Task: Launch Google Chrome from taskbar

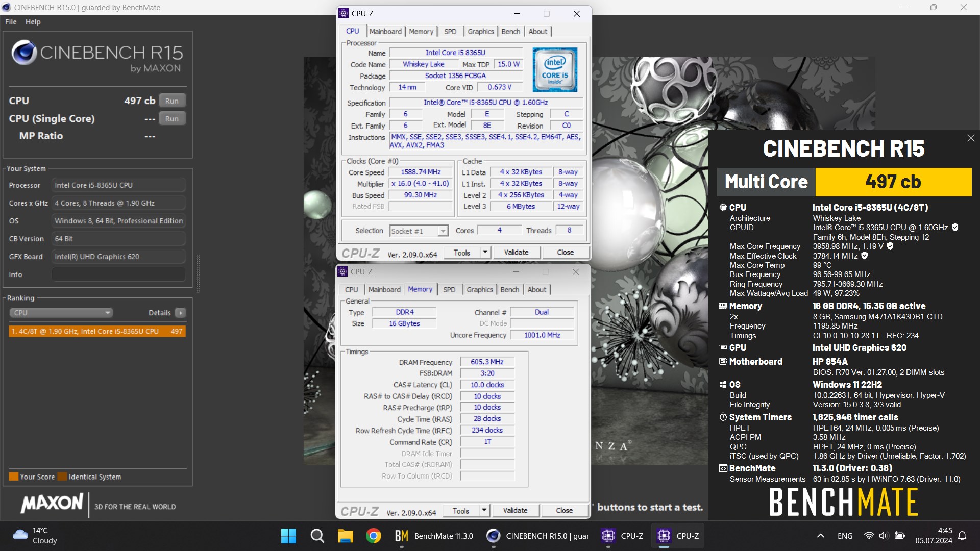Action: 374,536
